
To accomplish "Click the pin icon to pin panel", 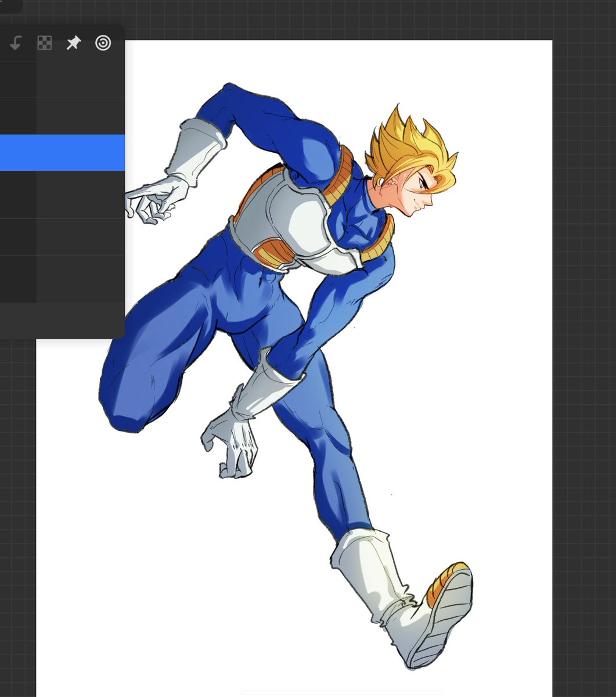I will click(x=73, y=43).
